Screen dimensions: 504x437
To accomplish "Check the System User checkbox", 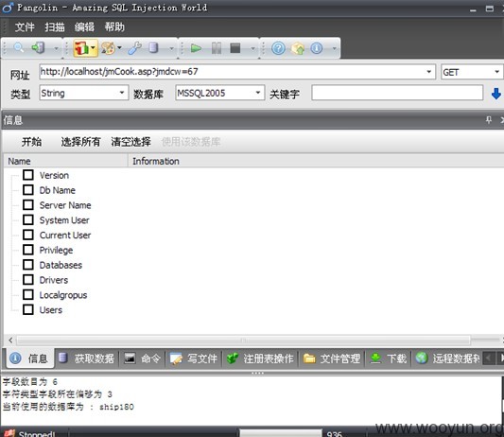I will coord(28,219).
